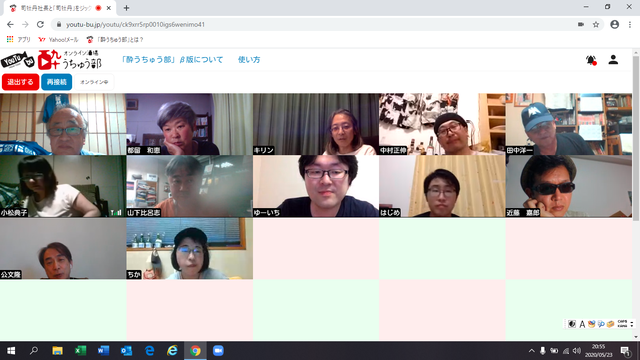640x360 pixels.
Task: Open the Windows action center icon
Action: tap(625, 351)
